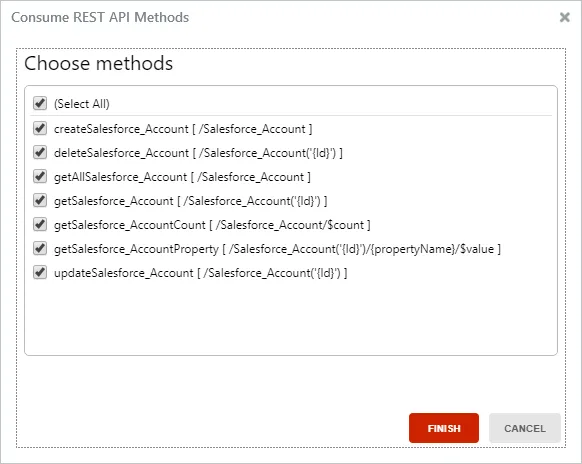Click the updateSalesforce_Account method label
The image size is (582, 464).
pyautogui.click(x=200, y=273)
